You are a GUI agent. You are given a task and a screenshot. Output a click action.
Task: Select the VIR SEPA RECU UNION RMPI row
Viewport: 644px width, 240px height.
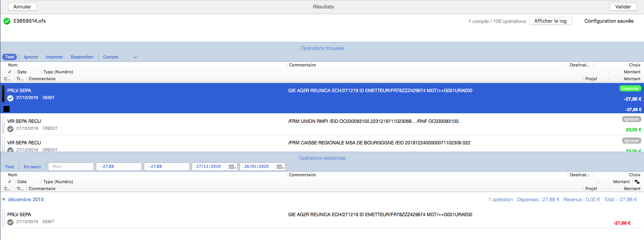tap(322, 124)
